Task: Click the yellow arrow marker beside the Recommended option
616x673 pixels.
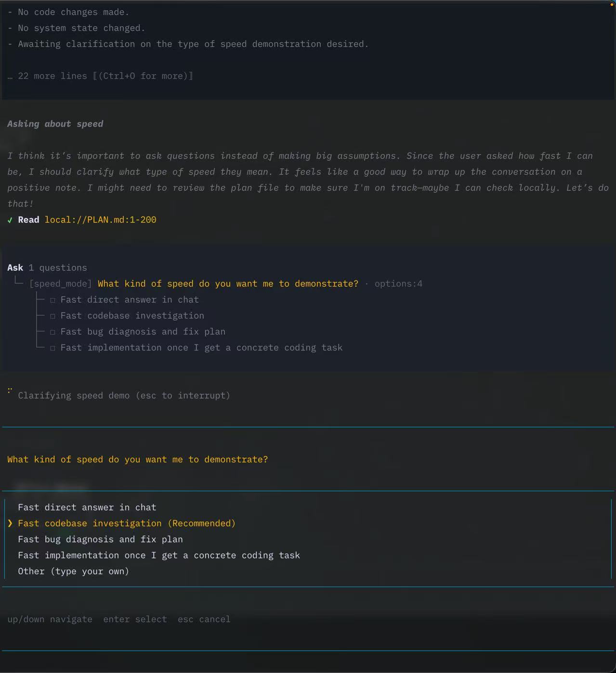Action: click(x=10, y=523)
